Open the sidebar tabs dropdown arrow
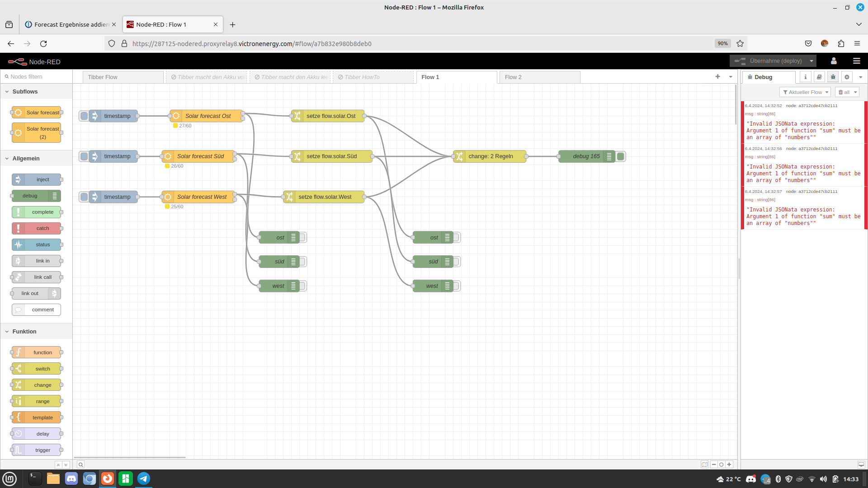This screenshot has height=488, width=868. coord(861,77)
